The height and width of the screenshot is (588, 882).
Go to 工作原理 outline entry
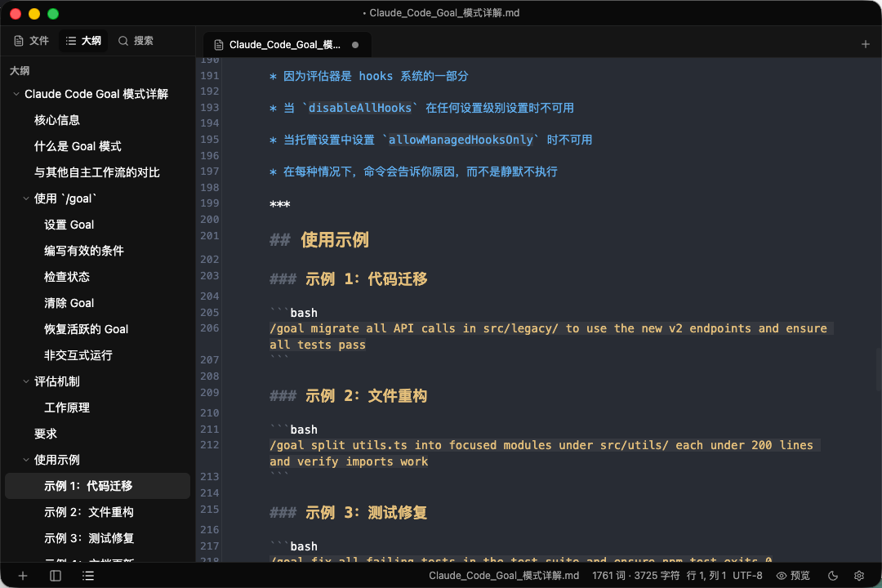pos(67,408)
